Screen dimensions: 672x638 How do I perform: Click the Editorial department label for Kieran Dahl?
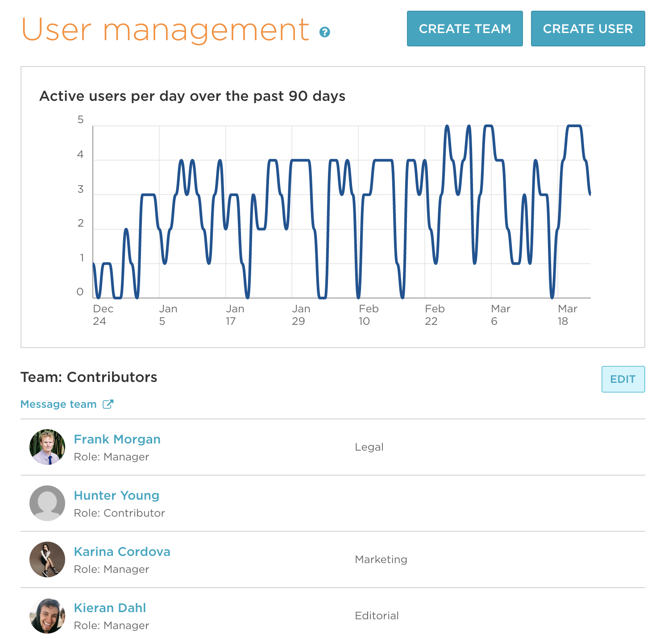pyautogui.click(x=377, y=616)
